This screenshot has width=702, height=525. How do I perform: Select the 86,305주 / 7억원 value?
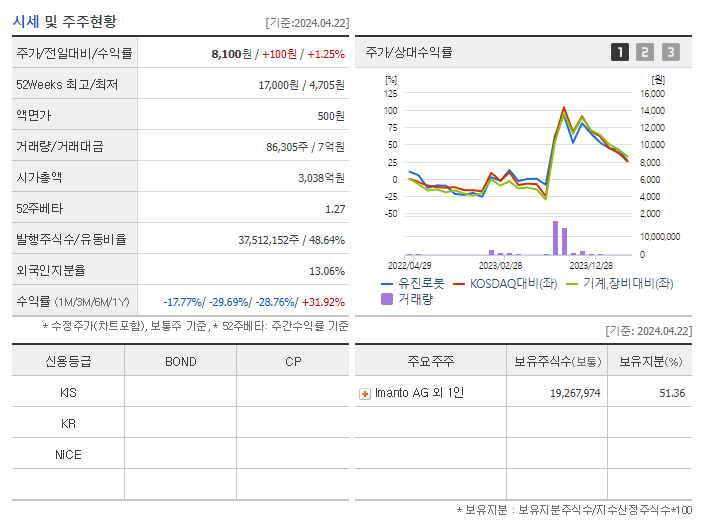coord(305,147)
